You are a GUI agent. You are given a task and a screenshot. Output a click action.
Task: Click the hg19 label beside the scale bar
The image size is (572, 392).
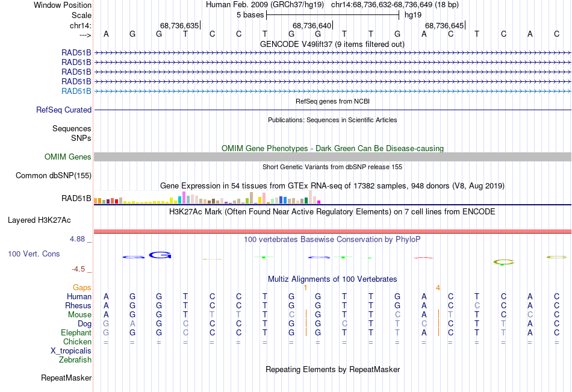tap(413, 15)
